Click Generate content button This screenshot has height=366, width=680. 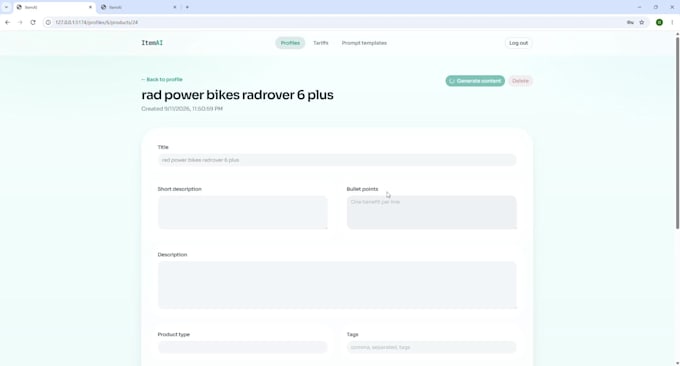pyautogui.click(x=475, y=81)
